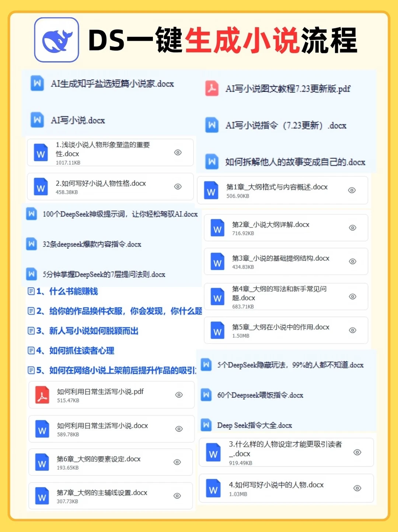The width and height of the screenshot is (398, 532).
Task: Click eye icon for 如何利用日常生活写小说.pdf
Action: 179,395
